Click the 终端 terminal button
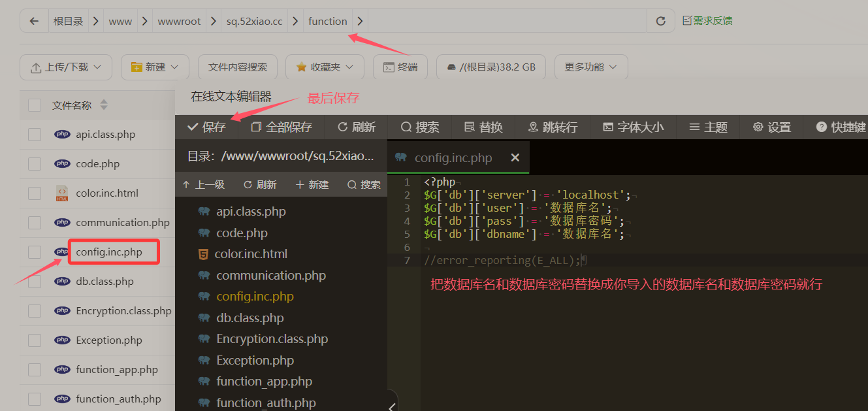 click(x=400, y=67)
